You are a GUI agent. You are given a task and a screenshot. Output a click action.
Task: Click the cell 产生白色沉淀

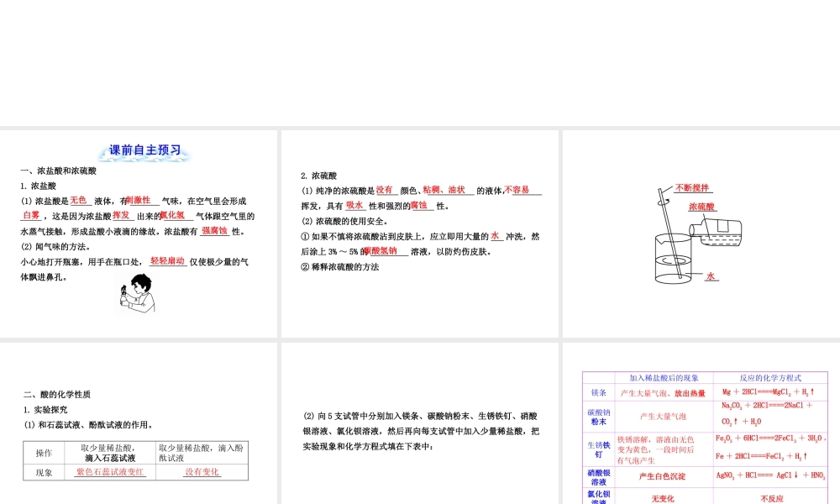662,476
